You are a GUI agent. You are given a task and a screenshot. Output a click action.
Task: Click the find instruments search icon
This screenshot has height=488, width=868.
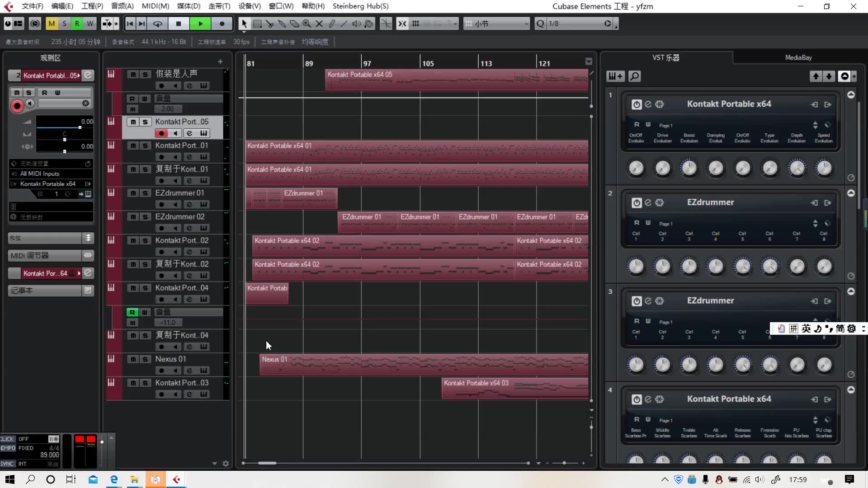pyautogui.click(x=635, y=76)
